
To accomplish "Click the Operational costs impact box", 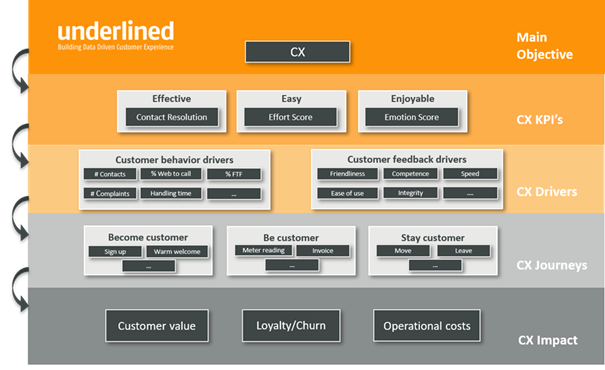I will 427,326.
